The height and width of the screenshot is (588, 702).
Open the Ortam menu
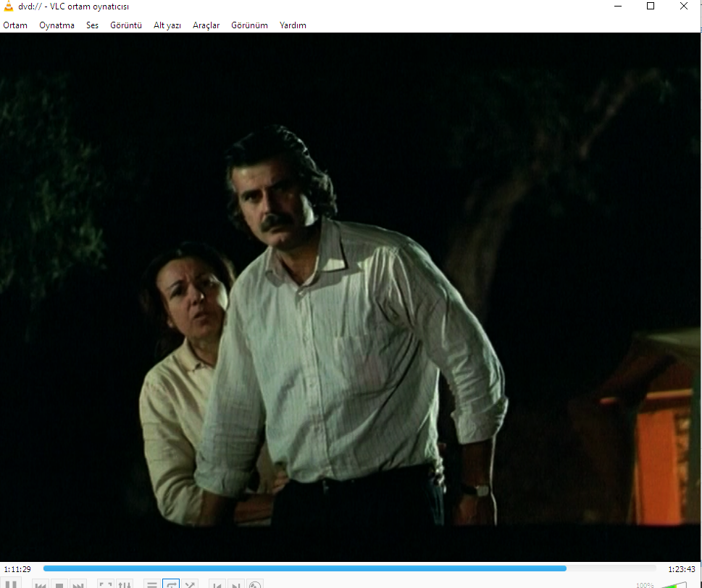pyautogui.click(x=15, y=25)
